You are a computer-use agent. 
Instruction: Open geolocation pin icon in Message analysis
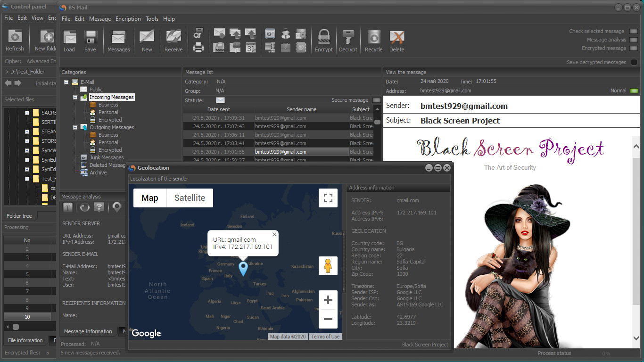[x=116, y=207]
